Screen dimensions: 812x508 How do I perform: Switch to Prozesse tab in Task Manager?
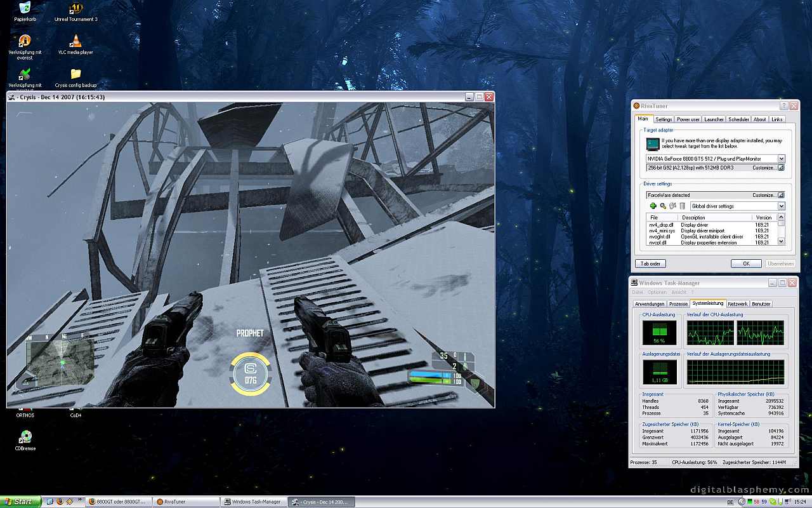pos(678,304)
